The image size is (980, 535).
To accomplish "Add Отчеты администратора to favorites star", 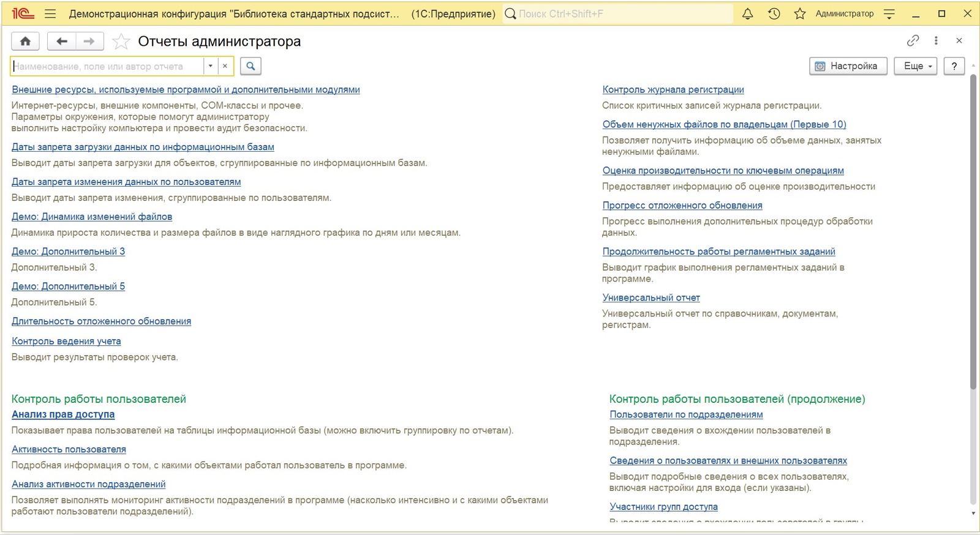I will click(121, 42).
